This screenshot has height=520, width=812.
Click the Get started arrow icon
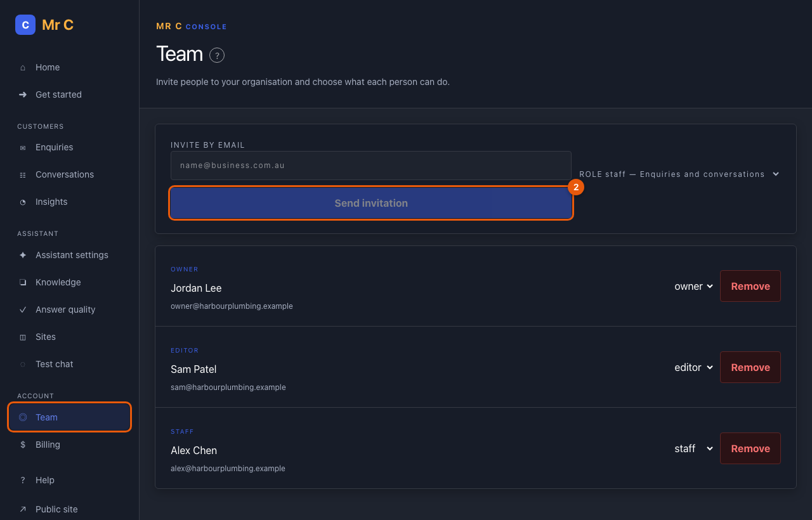pyautogui.click(x=23, y=94)
